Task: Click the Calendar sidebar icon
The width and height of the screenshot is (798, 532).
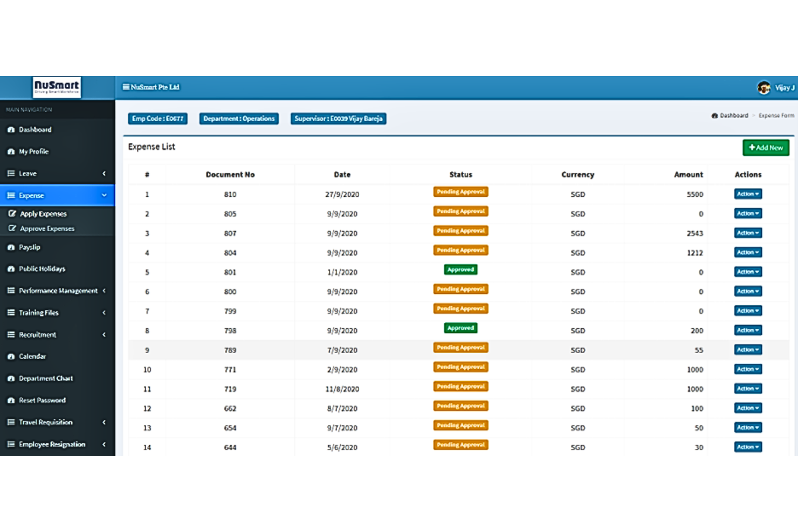Action: (11, 356)
